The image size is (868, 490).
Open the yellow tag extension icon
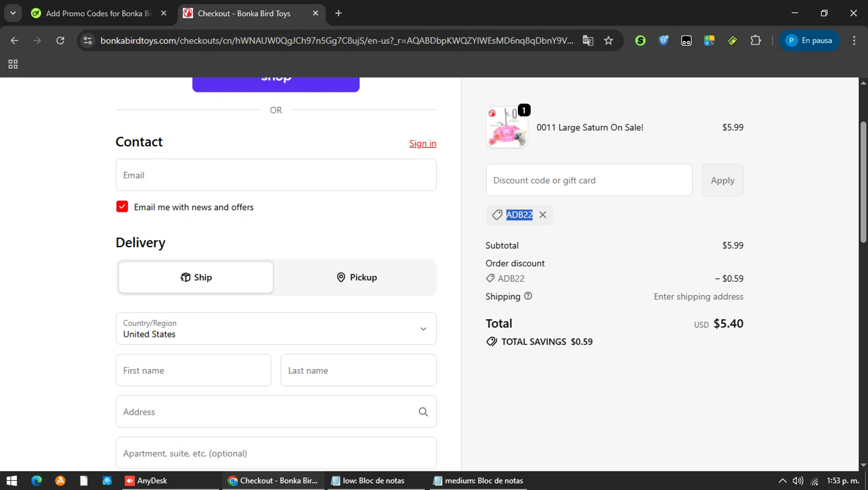coord(733,40)
